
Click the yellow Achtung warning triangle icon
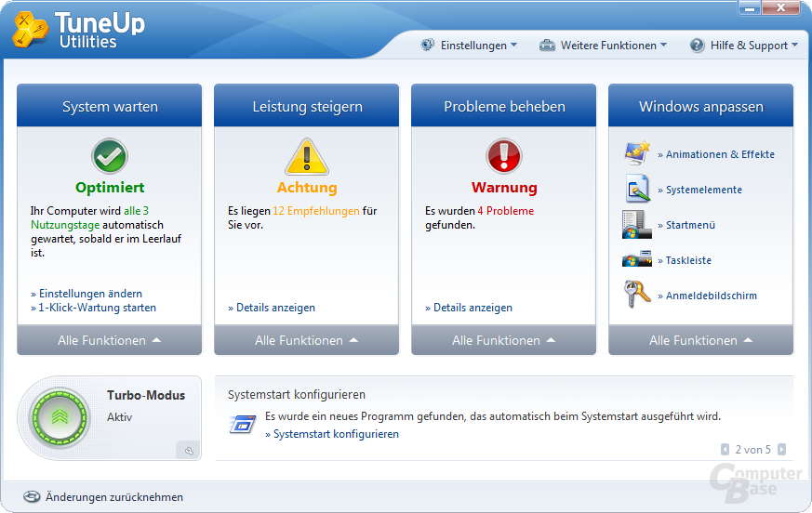[x=307, y=156]
